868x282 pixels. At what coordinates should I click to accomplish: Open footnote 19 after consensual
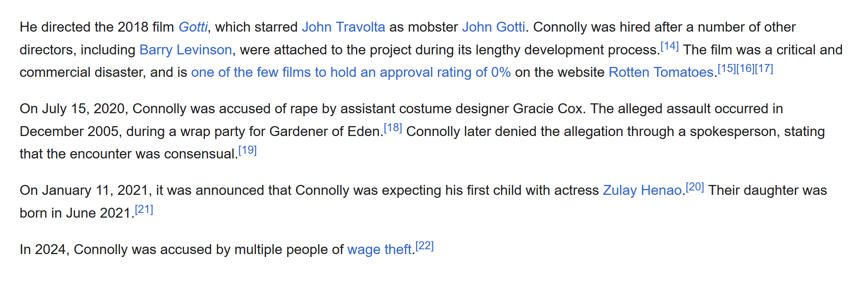pos(247,150)
